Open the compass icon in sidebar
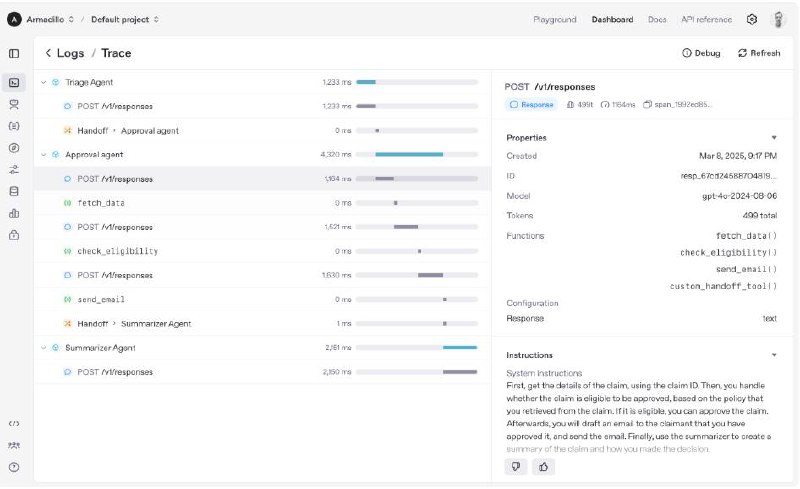Screen dimensions: 800x489 click(14, 148)
